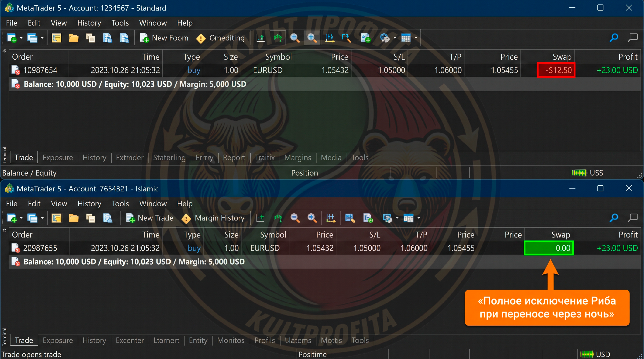Click yellow folder icon in Standard window toolbar
This screenshot has width=644, height=359.
click(73, 38)
